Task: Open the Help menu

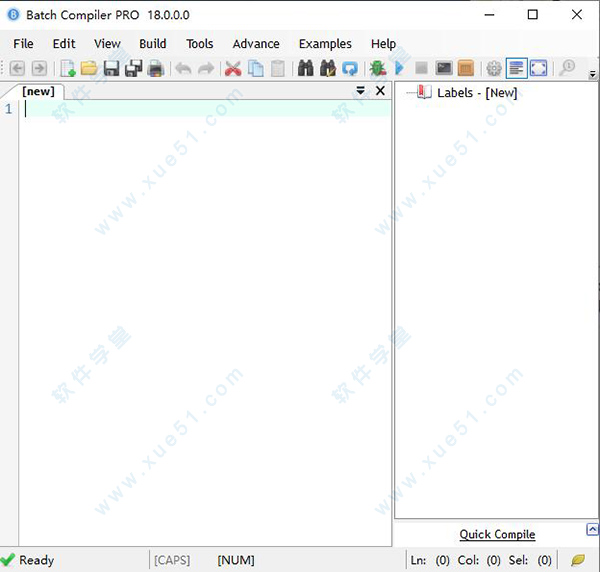Action: pos(383,44)
